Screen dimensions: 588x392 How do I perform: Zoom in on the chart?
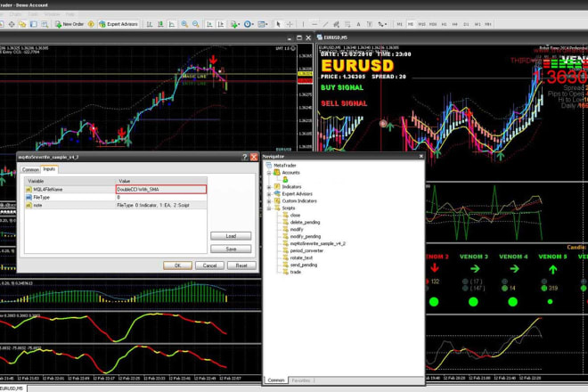184,24
